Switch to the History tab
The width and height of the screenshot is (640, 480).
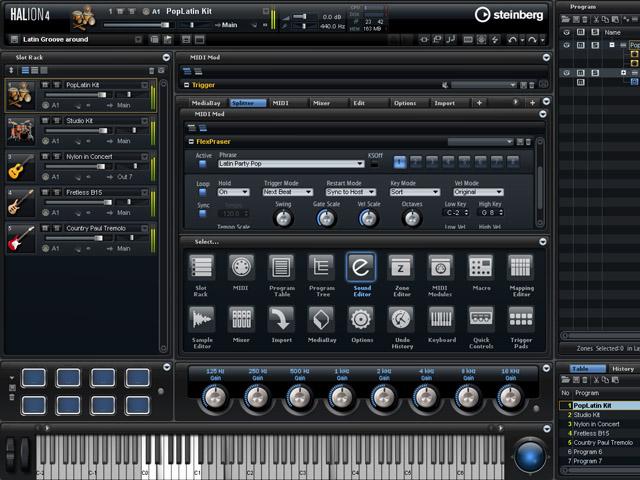coord(623,369)
